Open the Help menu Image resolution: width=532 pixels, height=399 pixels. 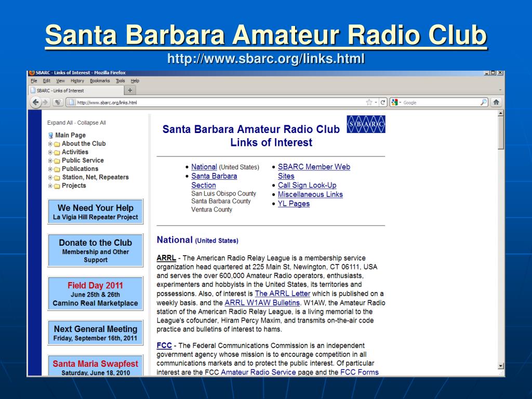[x=135, y=81]
